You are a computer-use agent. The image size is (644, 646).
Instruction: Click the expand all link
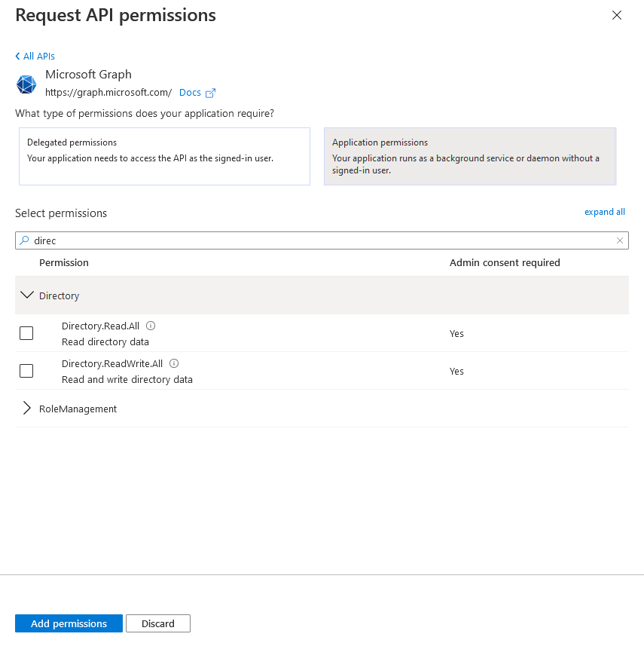pos(604,212)
